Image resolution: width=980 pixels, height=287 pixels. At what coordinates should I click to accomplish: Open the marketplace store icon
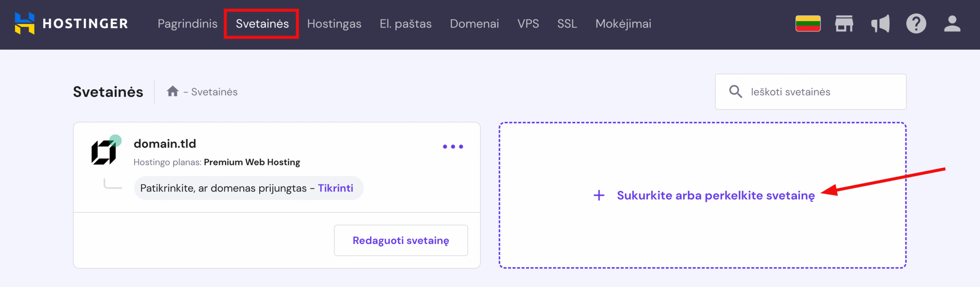point(844,23)
